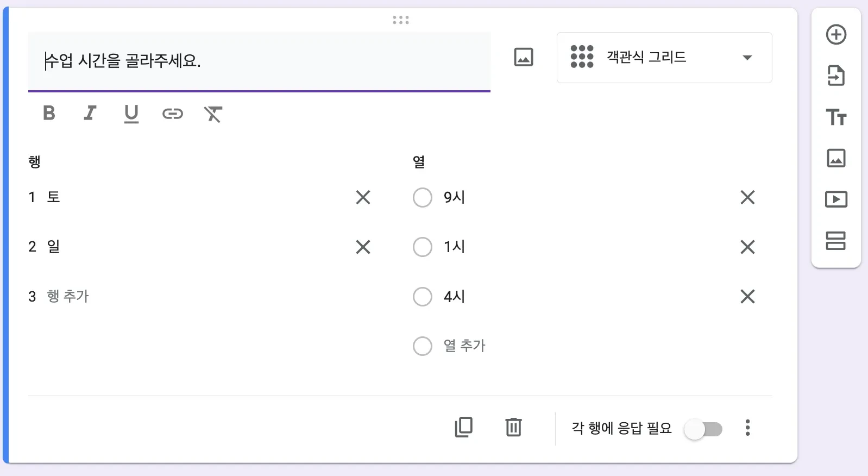
Task: Click '열 추가' to add column
Action: (464, 346)
